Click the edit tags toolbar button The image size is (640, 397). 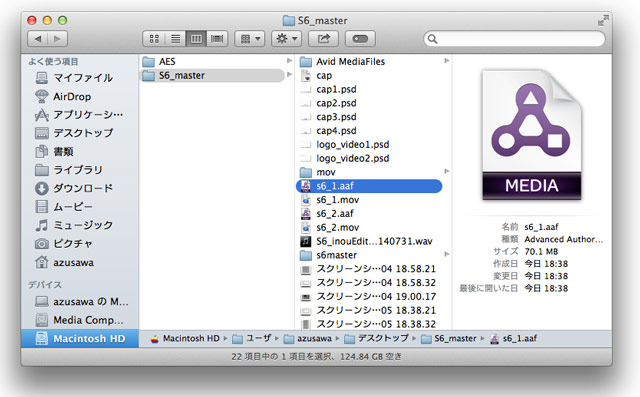click(360, 39)
